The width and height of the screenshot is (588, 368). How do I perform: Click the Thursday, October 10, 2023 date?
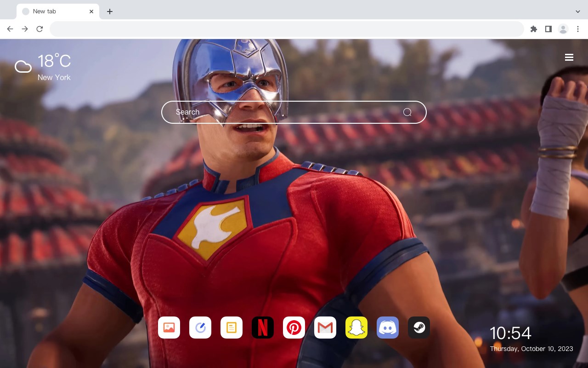[531, 349]
